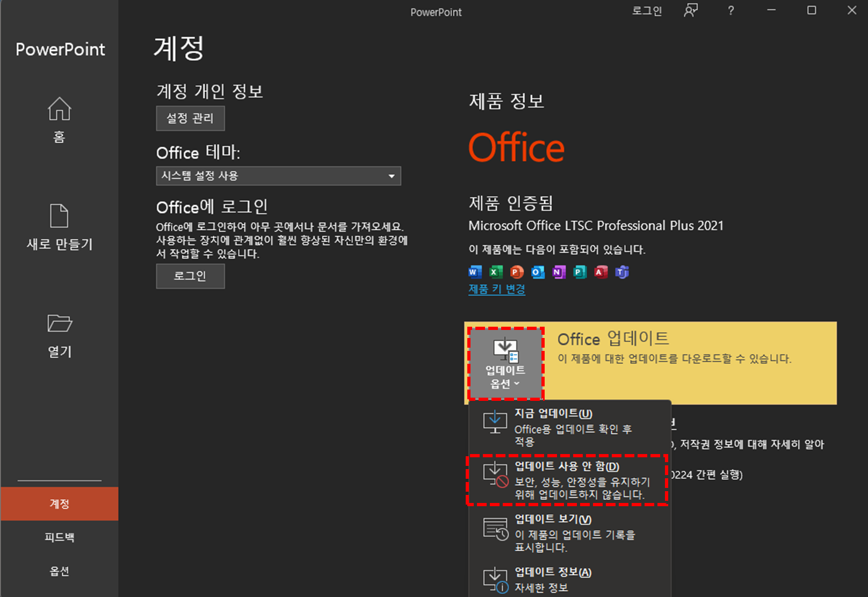Open the feedback person icon in title bar
The width and height of the screenshot is (868, 597).
pyautogui.click(x=691, y=11)
